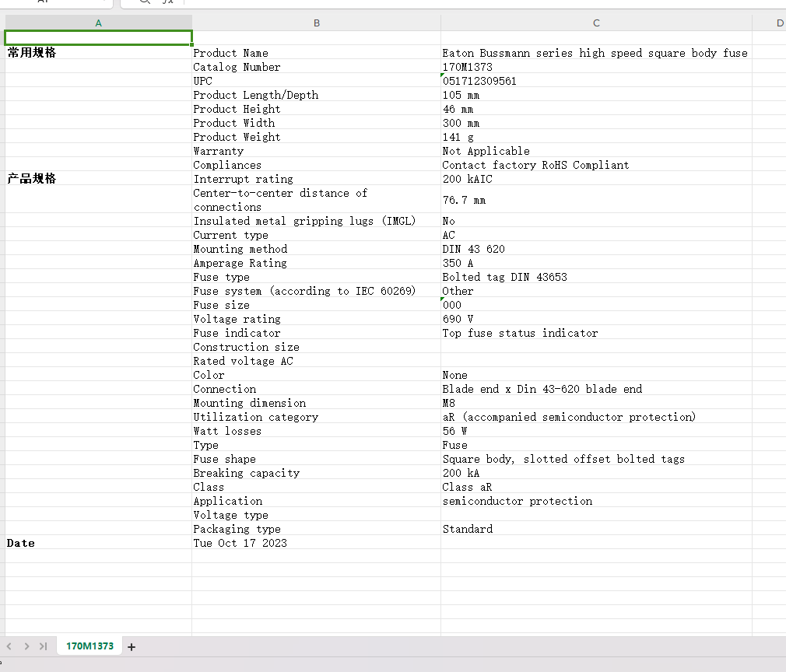Select the mounting dimension 'M8' cell
Viewport: 786px width, 672px height.
point(596,404)
